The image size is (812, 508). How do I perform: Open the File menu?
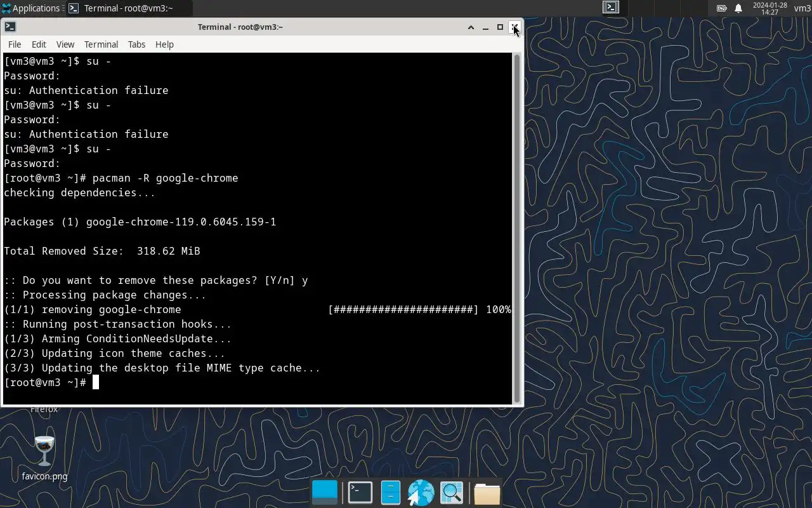(x=15, y=44)
